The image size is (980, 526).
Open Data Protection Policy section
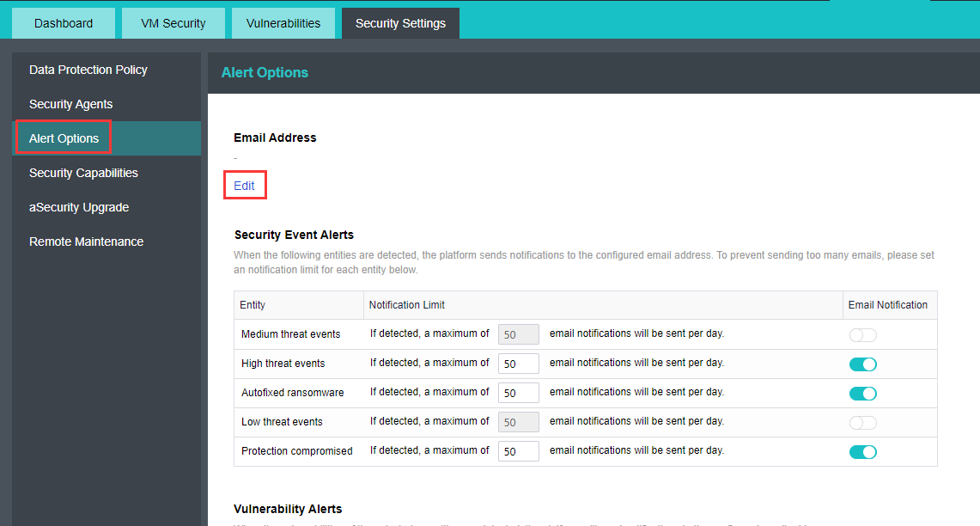(x=88, y=70)
